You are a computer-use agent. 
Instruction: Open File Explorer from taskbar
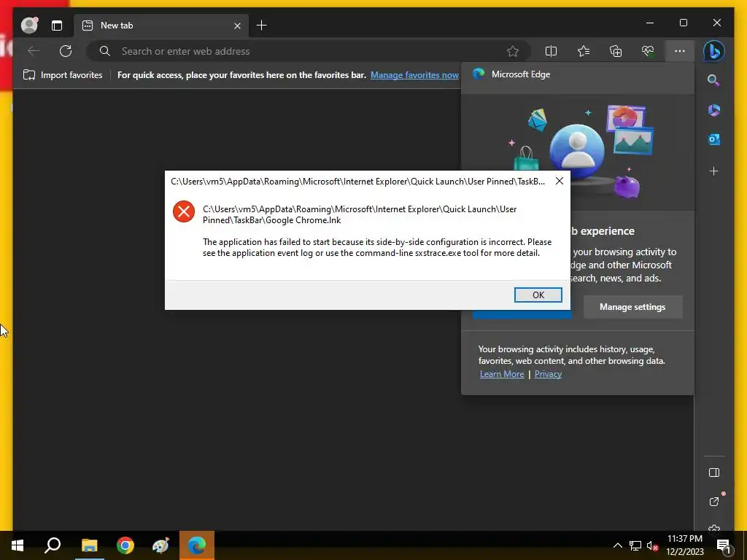(x=89, y=545)
